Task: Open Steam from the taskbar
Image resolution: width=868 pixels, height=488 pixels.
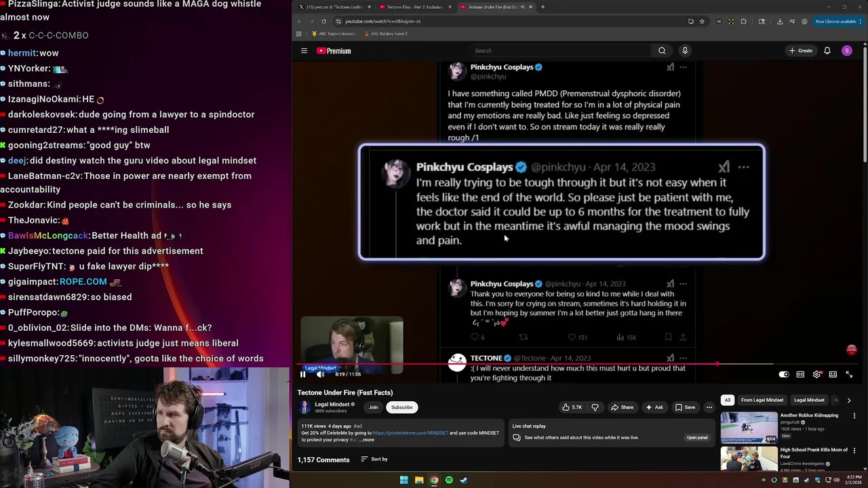Action: (x=464, y=480)
